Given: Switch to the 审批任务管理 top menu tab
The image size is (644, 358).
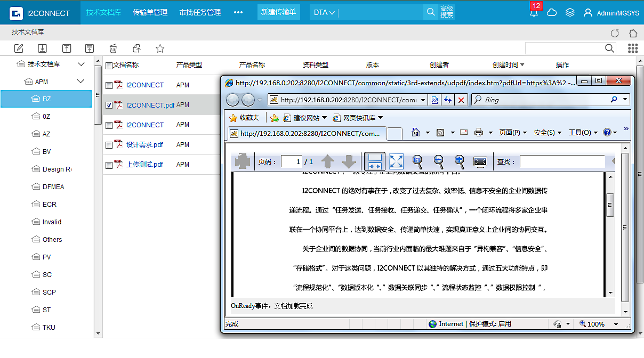Looking at the screenshot, I should point(200,12).
